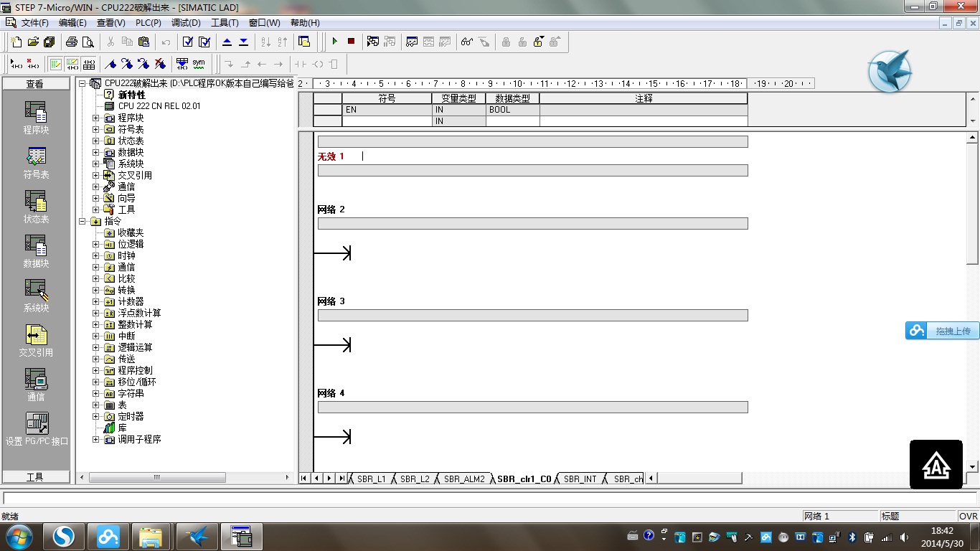Open the 文件(F) menu

[35, 23]
